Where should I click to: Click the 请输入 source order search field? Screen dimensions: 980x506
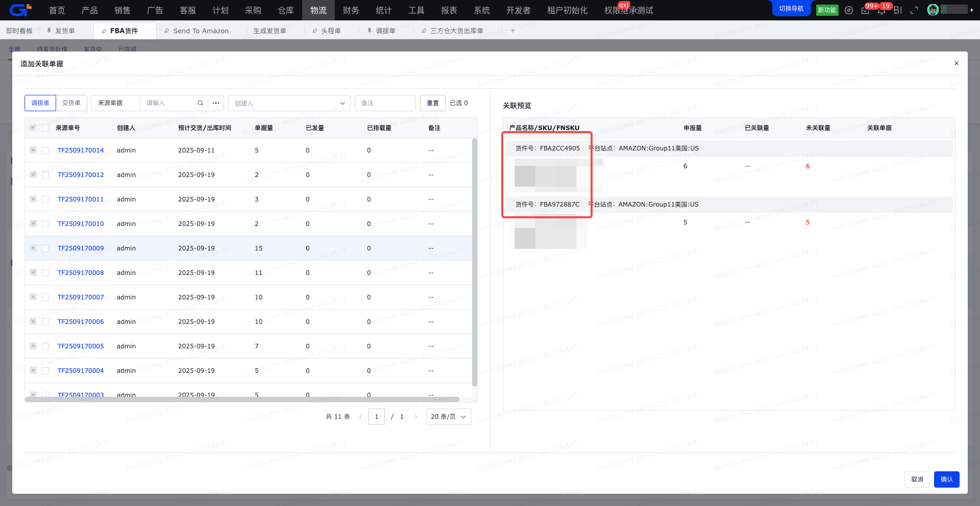coord(170,103)
